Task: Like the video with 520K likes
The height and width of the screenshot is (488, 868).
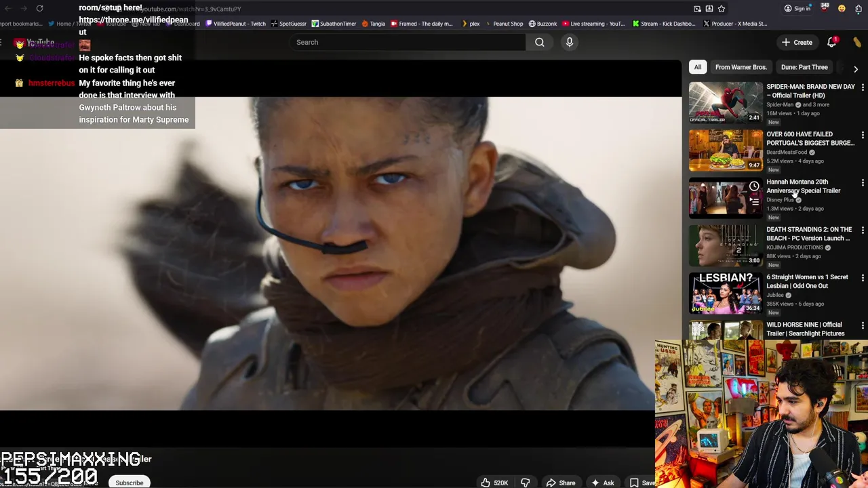Action: tap(494, 483)
